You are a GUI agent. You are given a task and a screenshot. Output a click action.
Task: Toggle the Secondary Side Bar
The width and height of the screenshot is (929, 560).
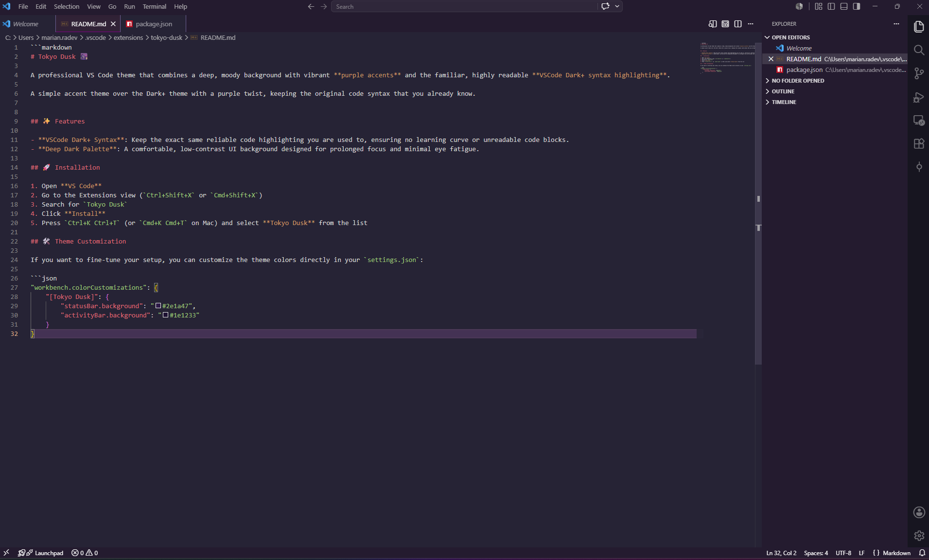pos(857,6)
